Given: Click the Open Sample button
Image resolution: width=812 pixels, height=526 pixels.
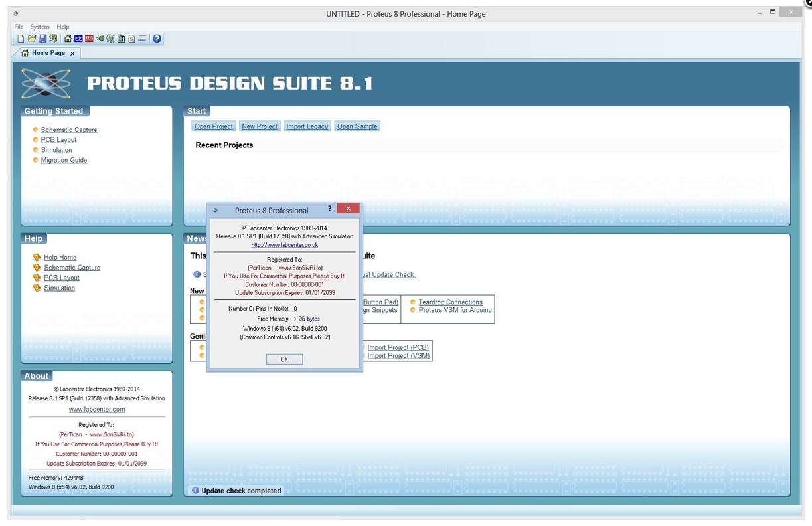Looking at the screenshot, I should point(357,126).
